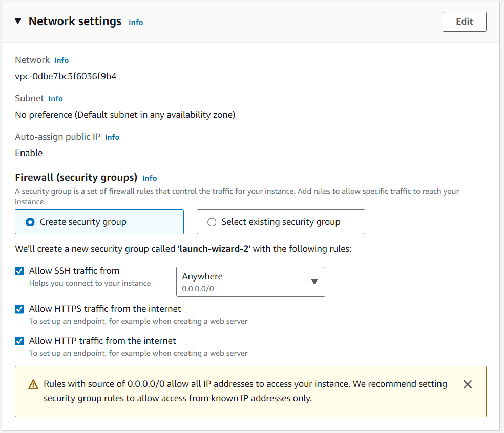504x433 pixels.
Task: Click the warning triangle in the alert banner
Action: [33, 384]
